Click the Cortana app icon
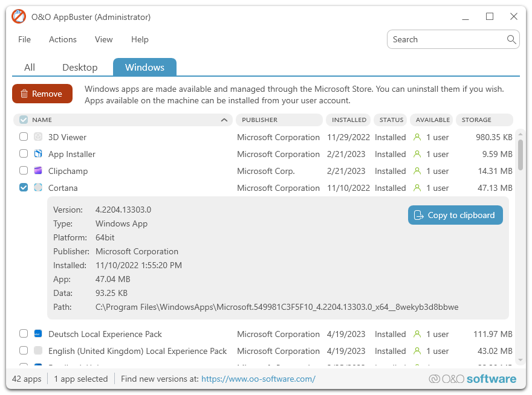Viewport: 532px width, 395px height. coord(38,187)
